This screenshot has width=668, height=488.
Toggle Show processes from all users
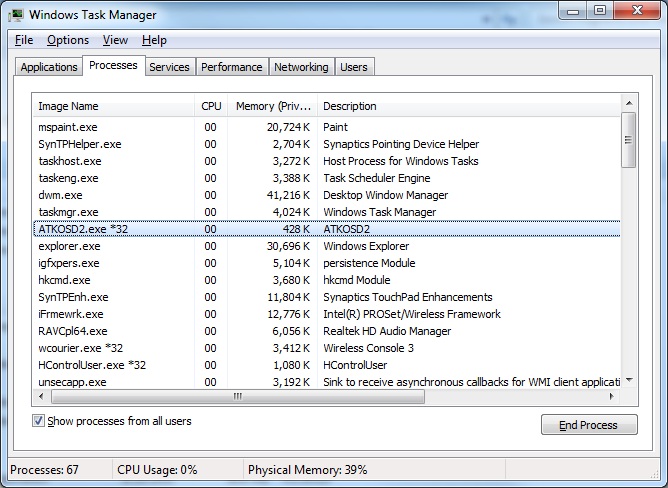point(39,421)
